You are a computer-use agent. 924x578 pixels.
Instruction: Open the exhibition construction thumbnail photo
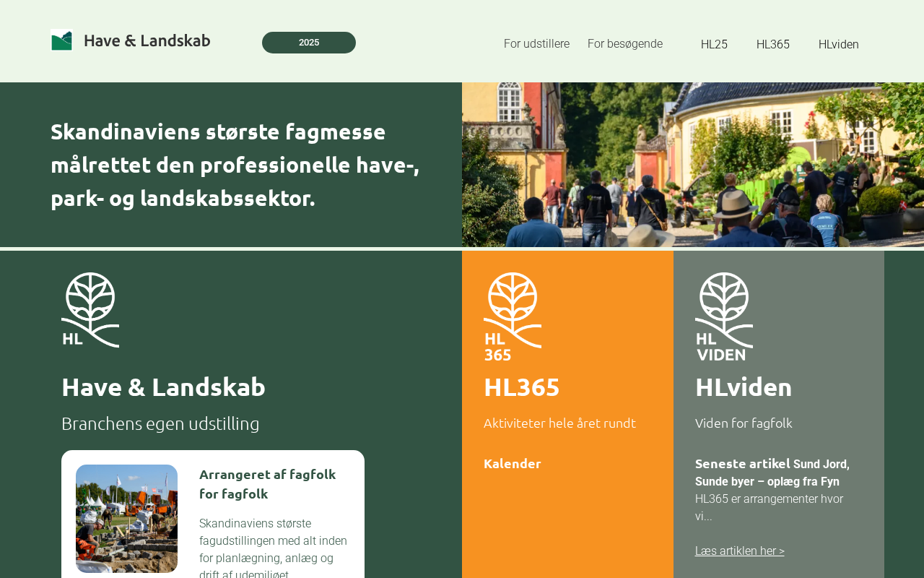tap(126, 519)
